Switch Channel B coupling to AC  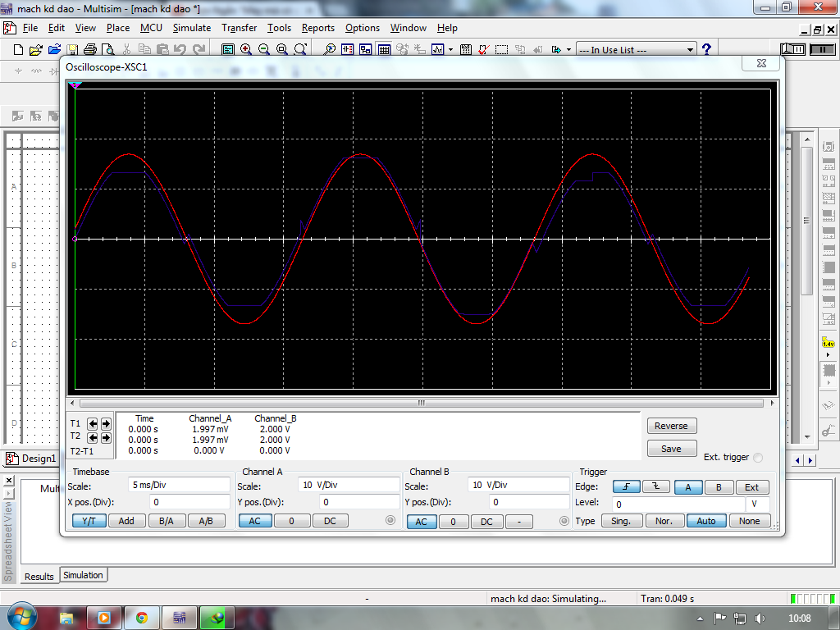click(421, 522)
